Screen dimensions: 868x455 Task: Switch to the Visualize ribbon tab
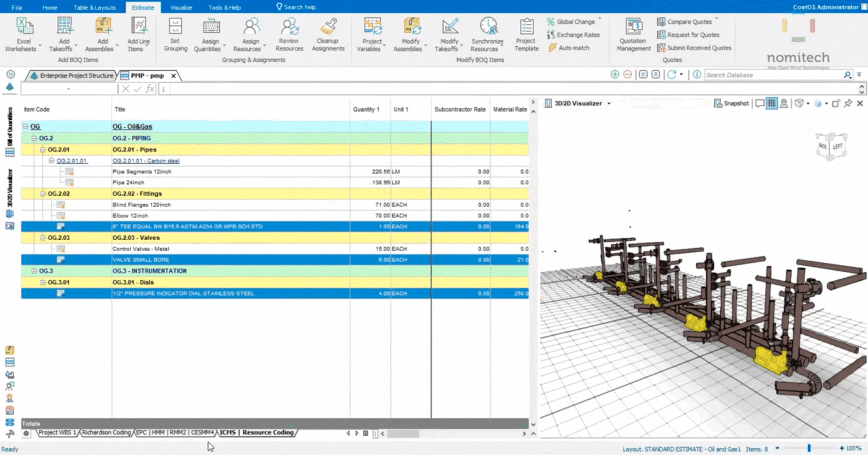[181, 7]
